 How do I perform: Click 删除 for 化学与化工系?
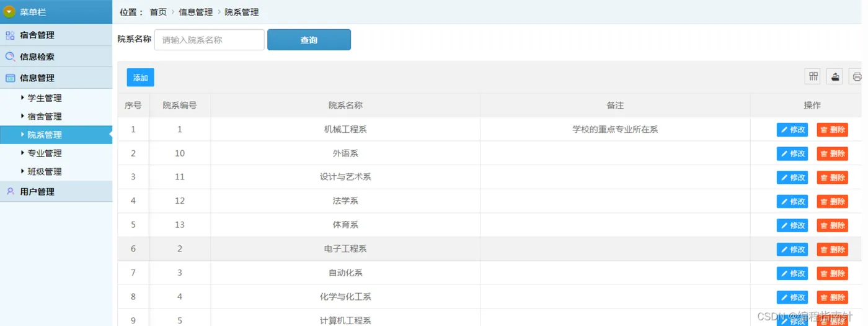[832, 297]
